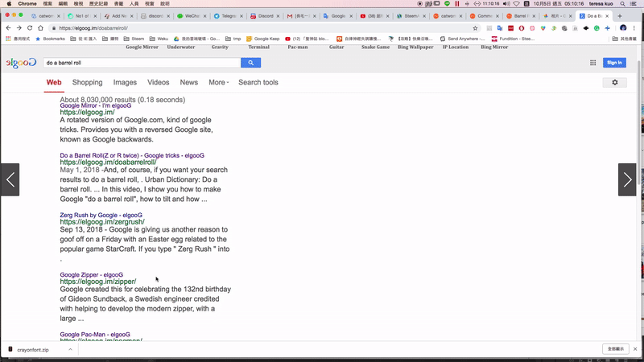Screen dimensions: 644x362
Task: Click the browser back arrow
Action: point(8,28)
